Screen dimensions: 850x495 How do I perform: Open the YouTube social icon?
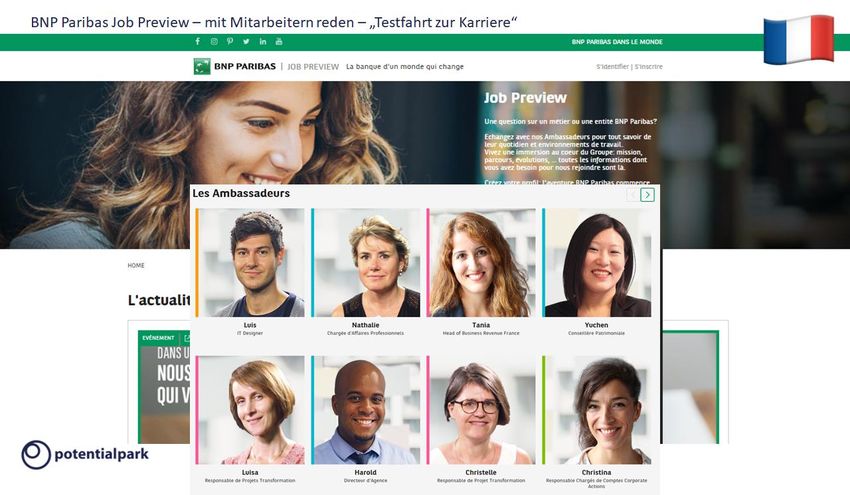[279, 41]
